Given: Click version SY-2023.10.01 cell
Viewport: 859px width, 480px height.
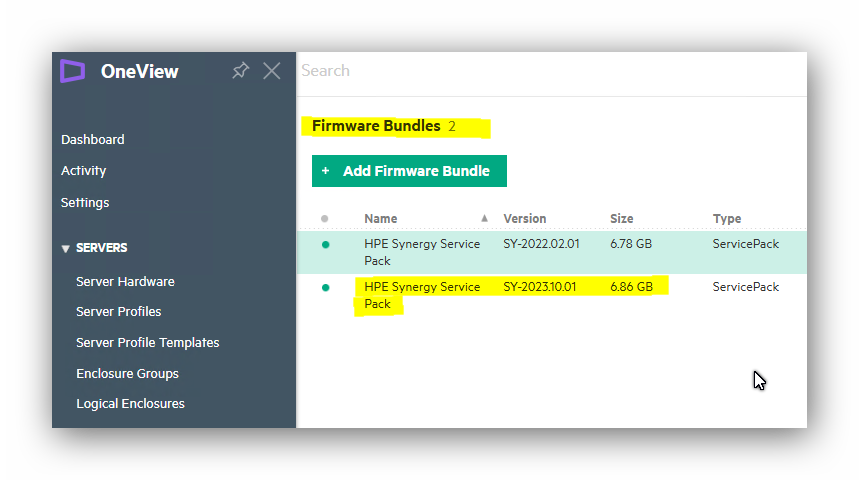Looking at the screenshot, I should (x=540, y=287).
